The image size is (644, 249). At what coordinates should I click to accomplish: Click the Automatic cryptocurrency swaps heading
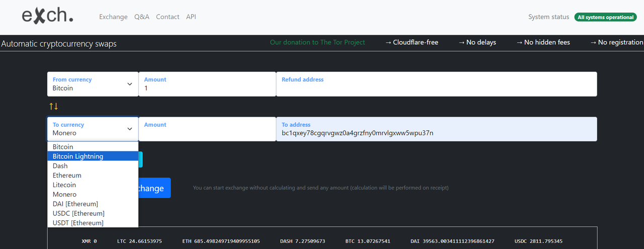point(59,44)
